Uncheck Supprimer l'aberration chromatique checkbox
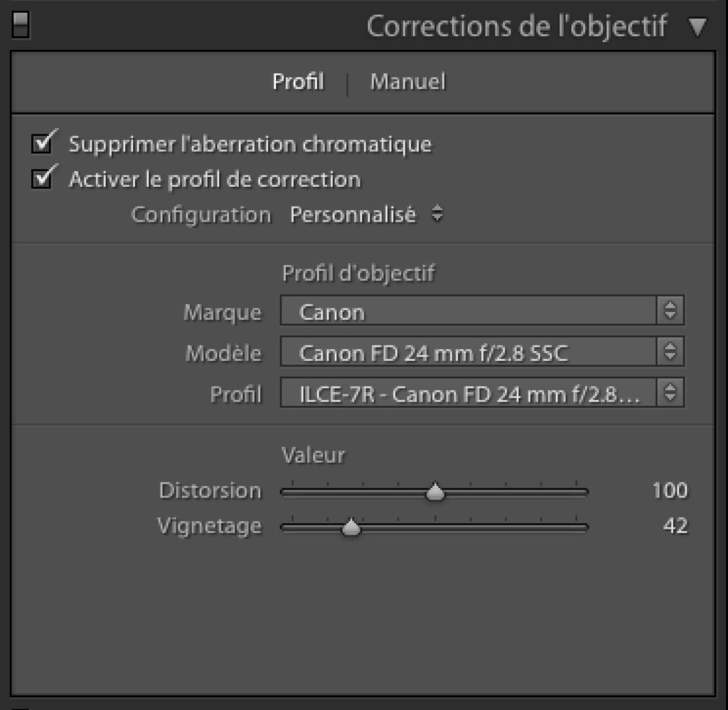 [x=43, y=144]
